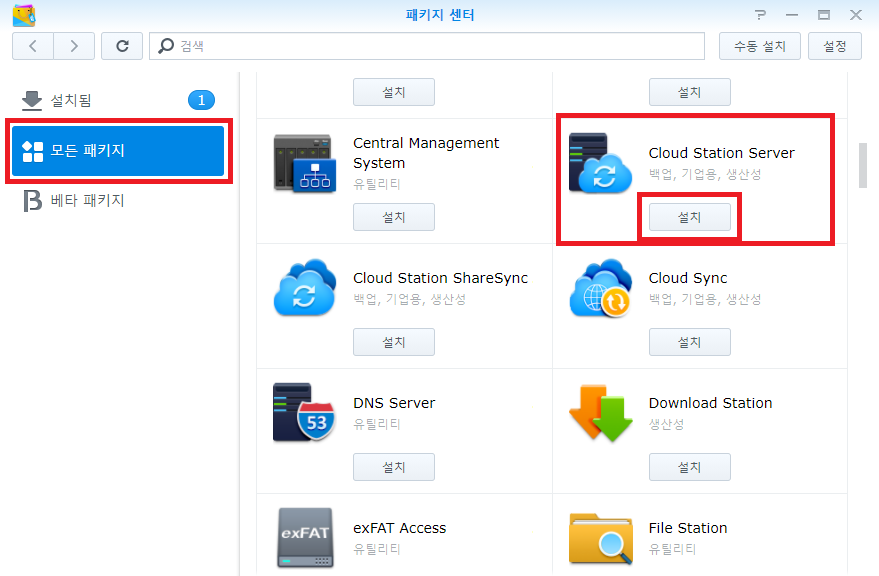Open 수동 설치 manual install
The height and width of the screenshot is (576, 879).
pos(760,46)
